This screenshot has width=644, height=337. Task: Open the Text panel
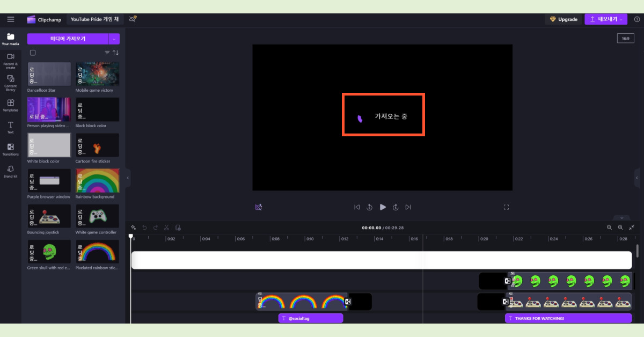(x=10, y=127)
